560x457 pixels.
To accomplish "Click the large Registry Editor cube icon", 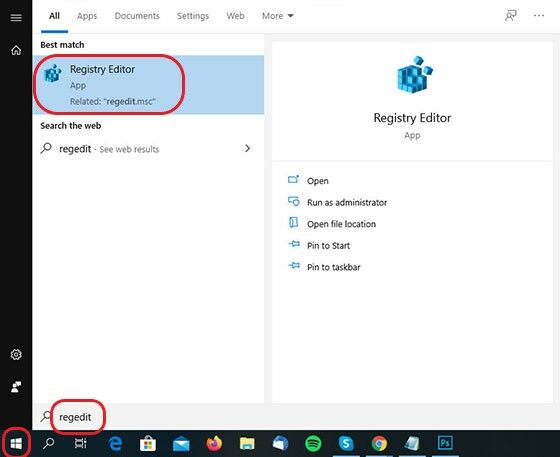I will [414, 75].
